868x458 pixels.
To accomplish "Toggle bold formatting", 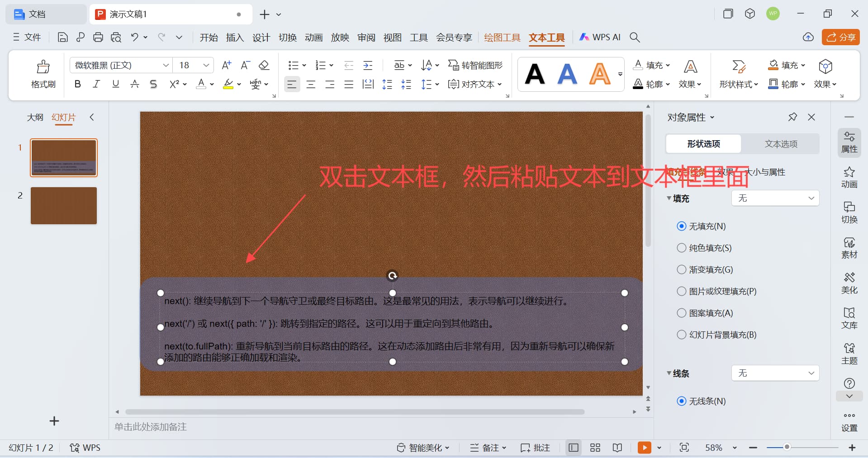I will click(78, 84).
